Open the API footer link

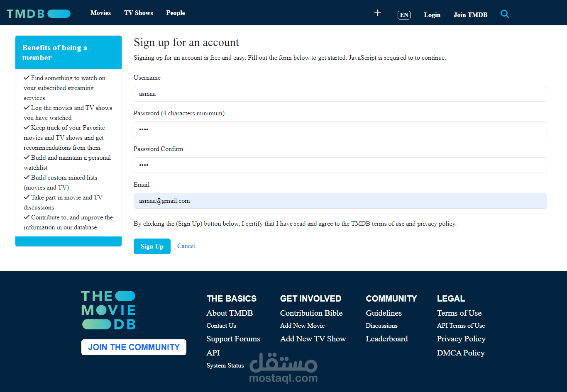(x=213, y=353)
